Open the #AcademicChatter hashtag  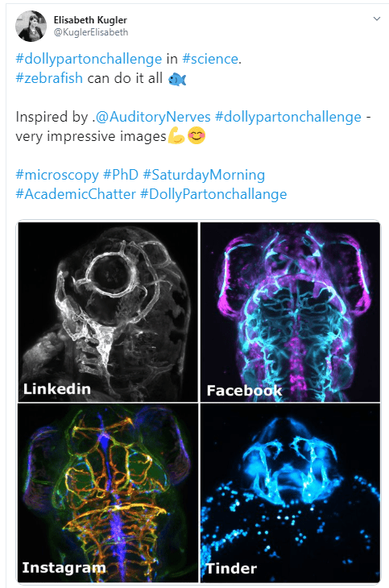(x=76, y=194)
